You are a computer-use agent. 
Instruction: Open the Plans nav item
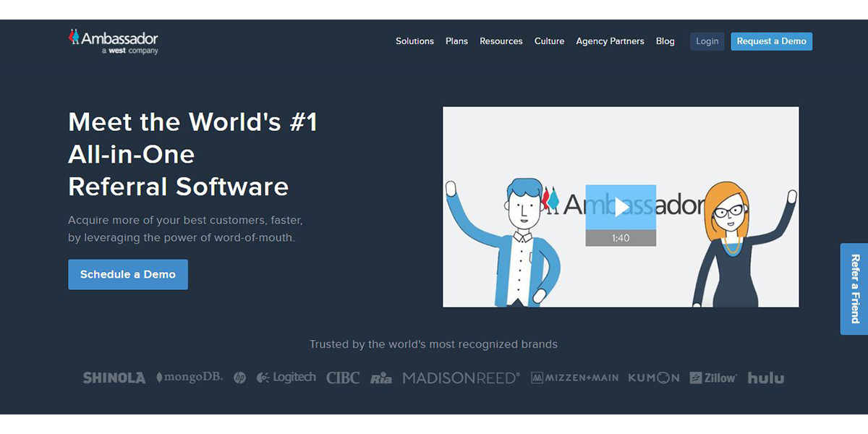tap(457, 41)
